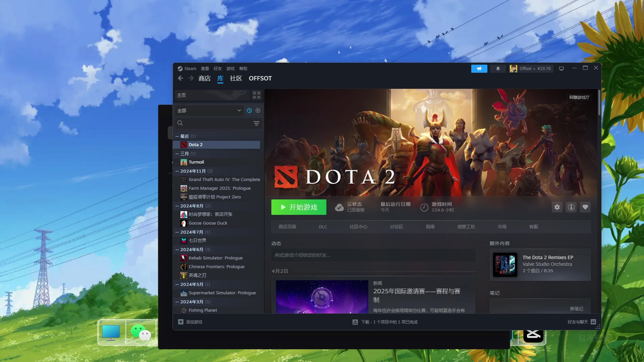
Task: Toggle Dota 2 favorite heart icon
Action: [x=585, y=207]
